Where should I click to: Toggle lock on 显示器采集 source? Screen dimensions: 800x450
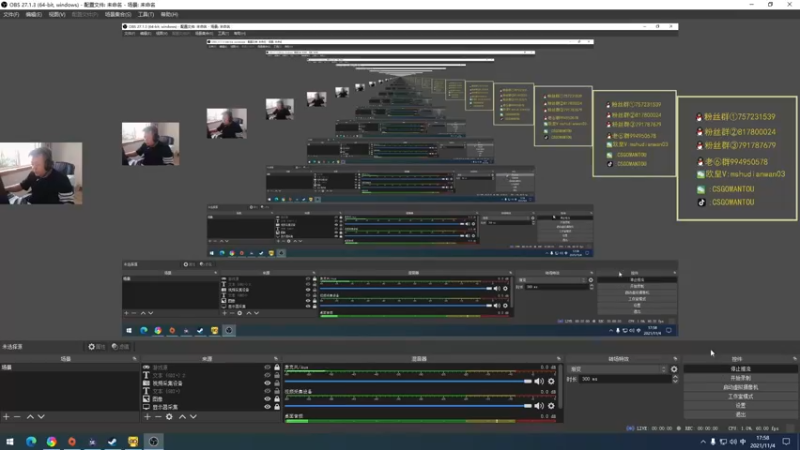click(x=277, y=407)
